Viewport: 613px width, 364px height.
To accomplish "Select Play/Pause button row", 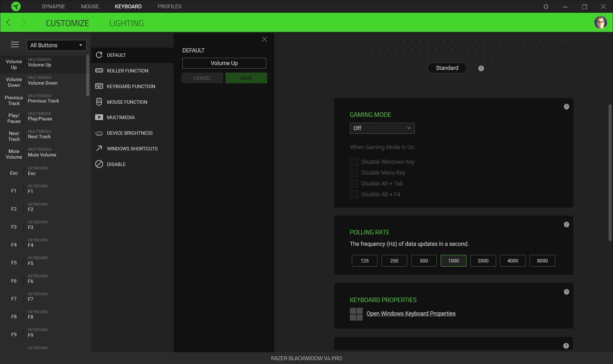I will (43, 118).
